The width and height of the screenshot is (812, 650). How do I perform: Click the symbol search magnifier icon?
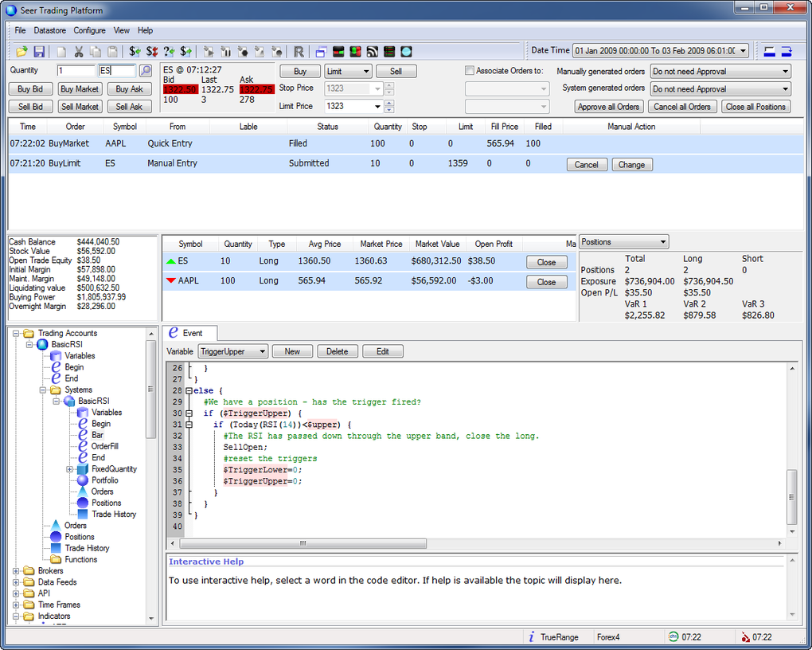tap(146, 71)
